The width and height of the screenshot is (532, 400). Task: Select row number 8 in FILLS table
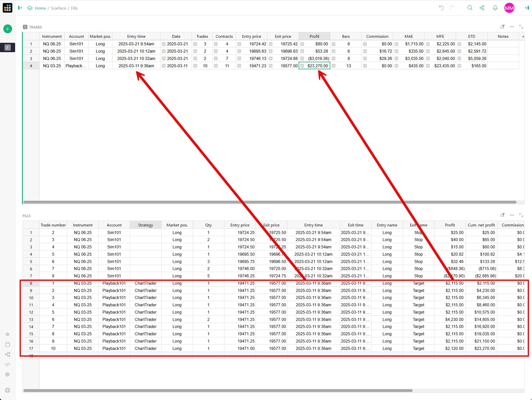click(x=31, y=283)
